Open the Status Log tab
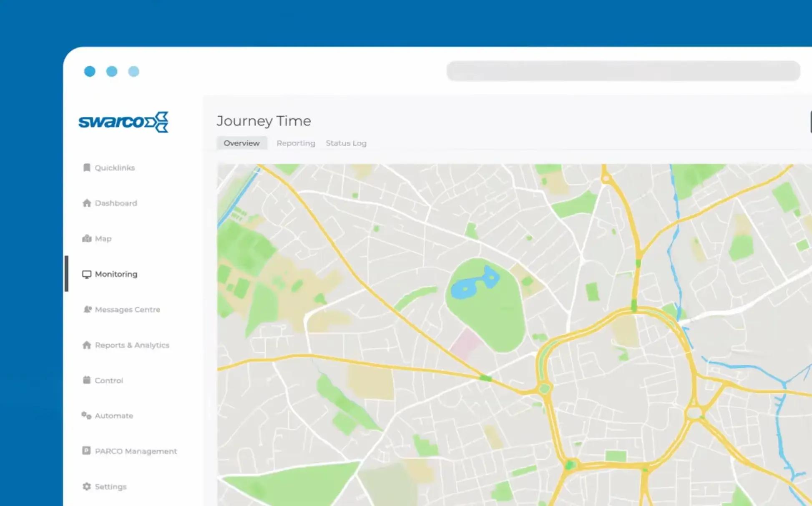This screenshot has height=506, width=812. [346, 143]
